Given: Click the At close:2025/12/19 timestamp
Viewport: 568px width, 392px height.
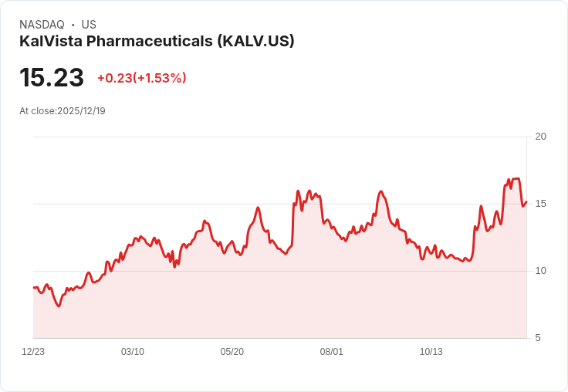Looking at the screenshot, I should coord(63,111).
